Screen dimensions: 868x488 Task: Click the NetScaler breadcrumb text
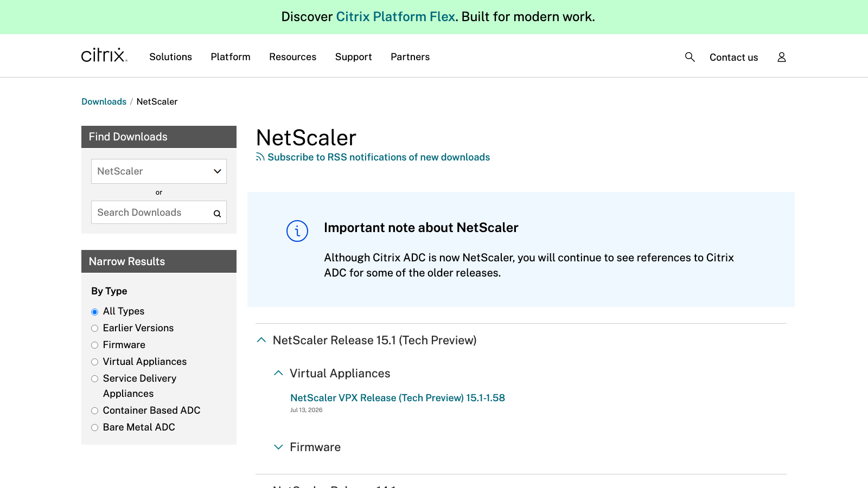[x=157, y=101]
